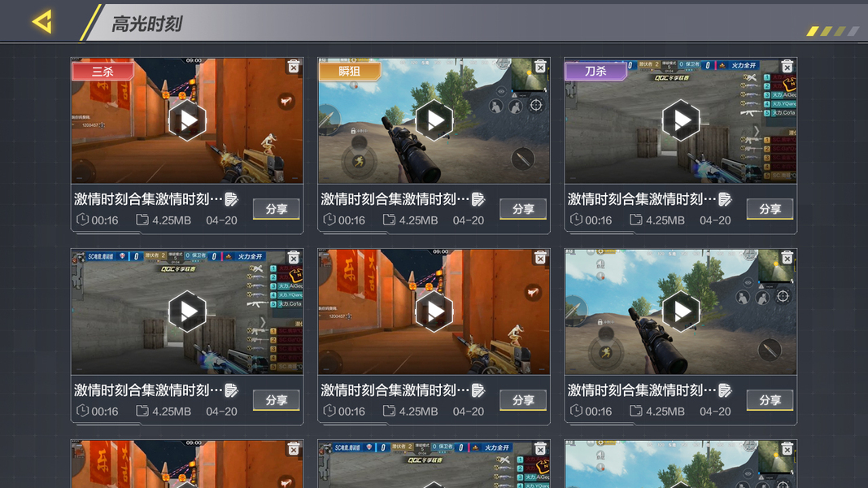Viewport: 868px width, 488px height.
Task: Share the 三杀 highlight with 分享
Action: click(277, 209)
